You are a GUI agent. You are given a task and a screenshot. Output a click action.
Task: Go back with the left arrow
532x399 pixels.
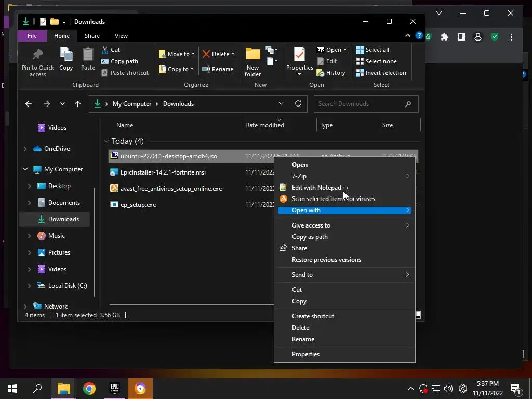click(x=29, y=104)
